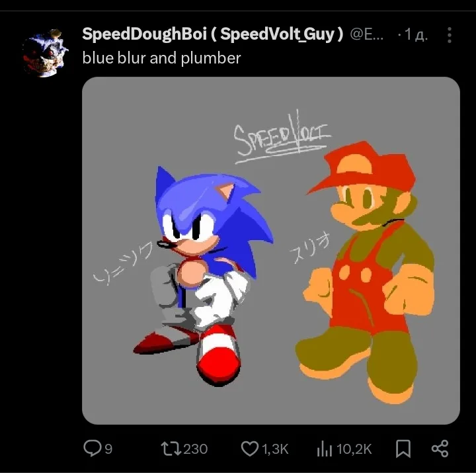This screenshot has width=476, height=473.
Task: Click the reply count 9
Action: (x=108, y=450)
